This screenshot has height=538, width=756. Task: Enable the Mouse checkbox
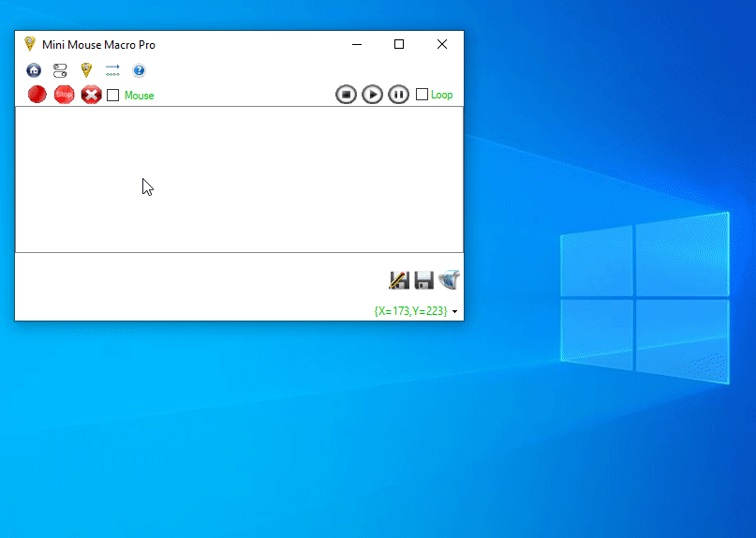tap(113, 96)
